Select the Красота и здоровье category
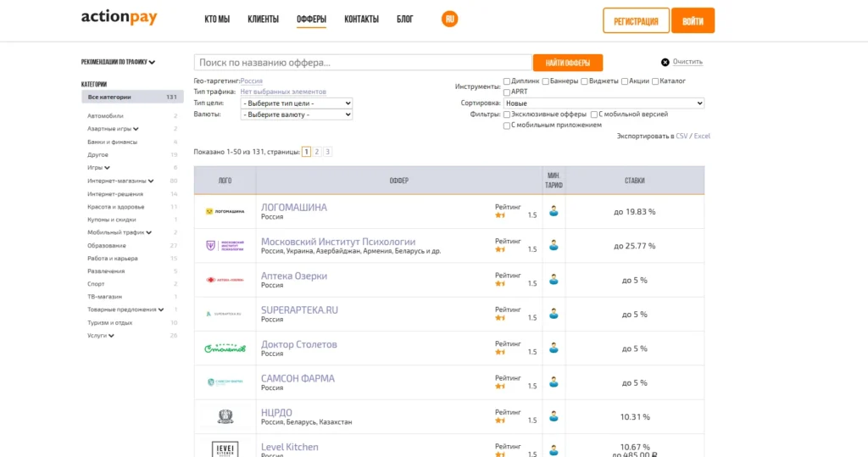868x457 pixels. pyautogui.click(x=115, y=207)
